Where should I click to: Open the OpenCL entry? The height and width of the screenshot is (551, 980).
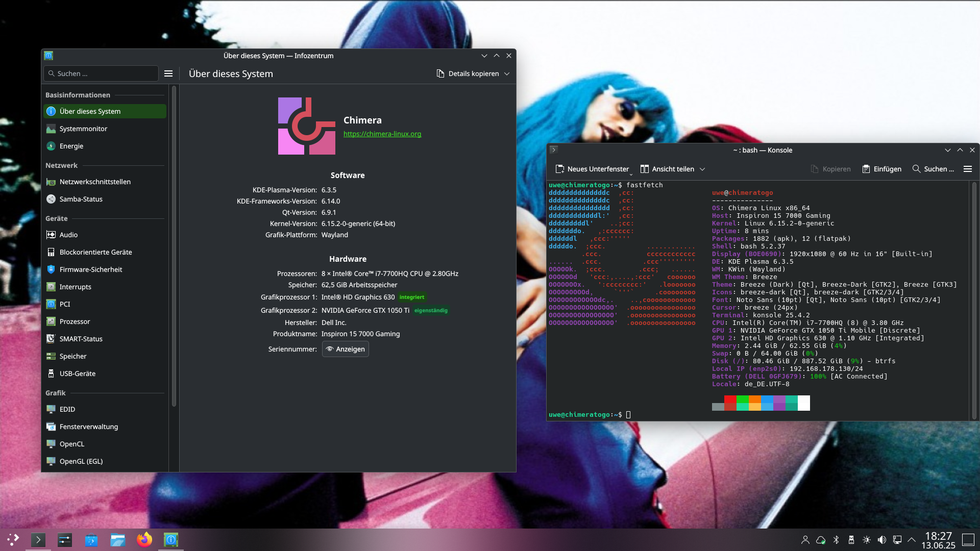coord(105,444)
